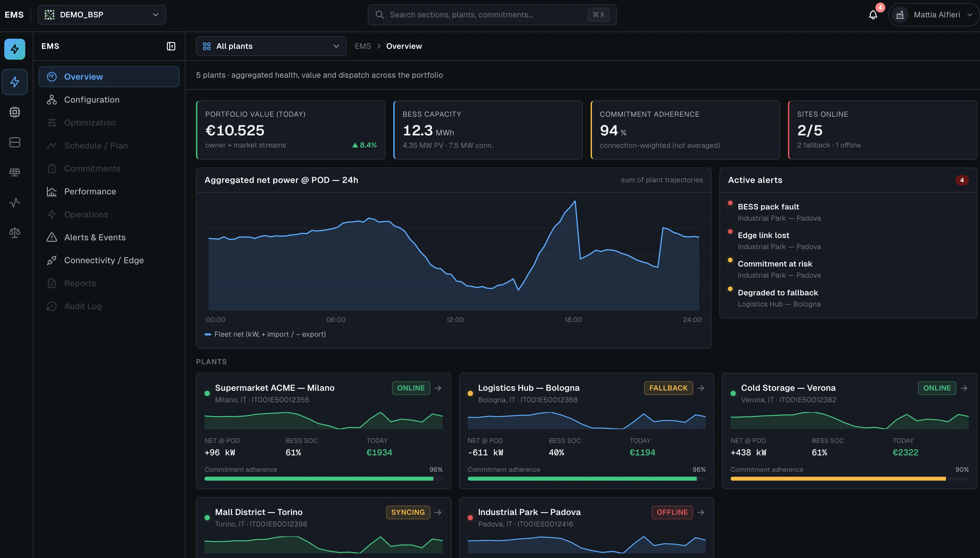This screenshot has width=980, height=558.
Task: Click the search magnifier icon
Action: [380, 14]
